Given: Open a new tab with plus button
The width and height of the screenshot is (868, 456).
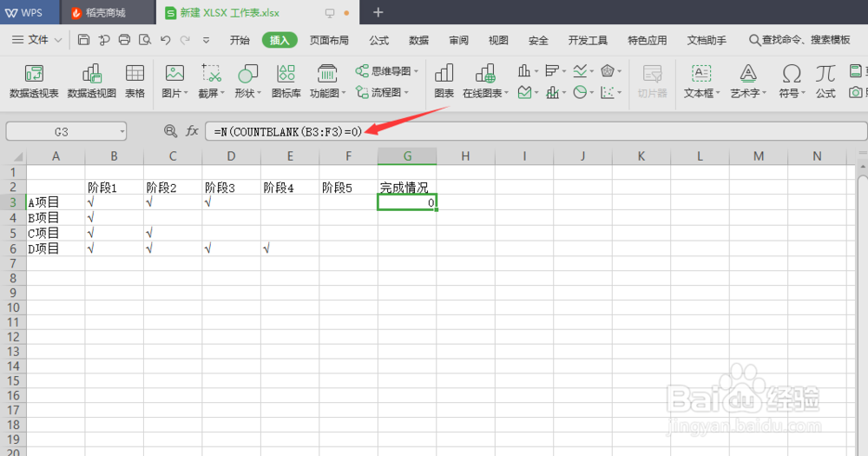Looking at the screenshot, I should [x=378, y=12].
